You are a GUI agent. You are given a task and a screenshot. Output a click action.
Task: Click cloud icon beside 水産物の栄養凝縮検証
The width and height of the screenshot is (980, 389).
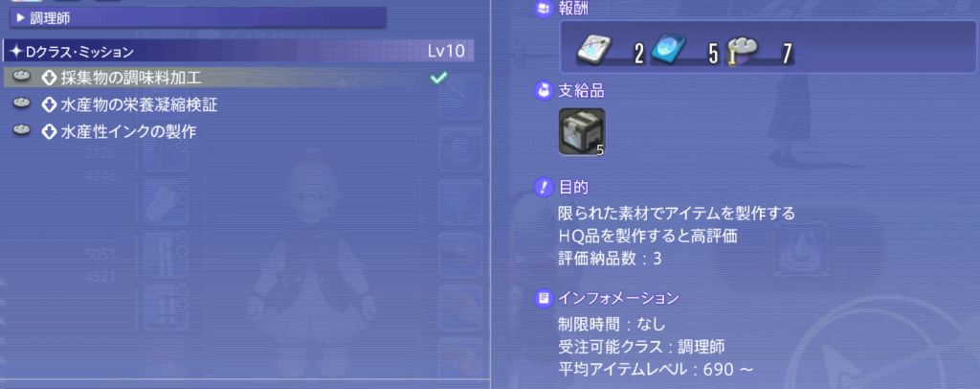(x=22, y=103)
